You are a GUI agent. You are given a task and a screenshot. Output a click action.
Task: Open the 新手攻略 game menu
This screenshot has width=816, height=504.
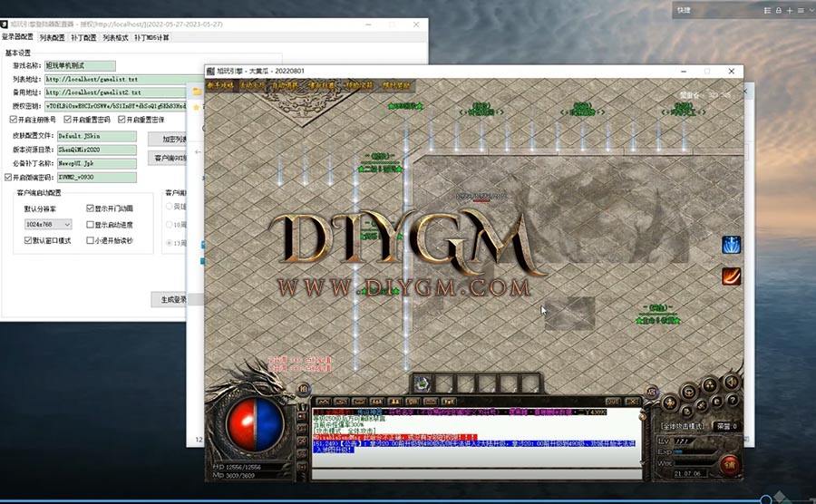(220, 85)
